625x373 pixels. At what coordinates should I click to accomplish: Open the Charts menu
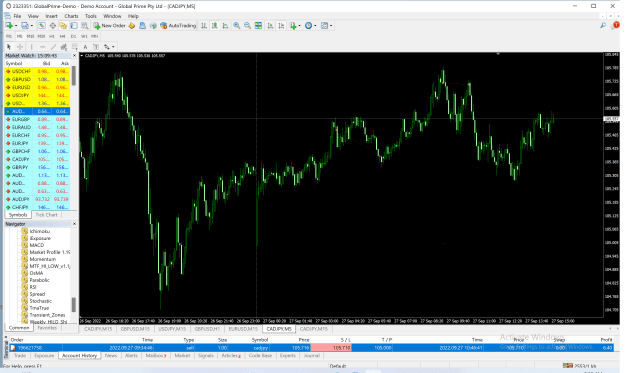coord(71,16)
